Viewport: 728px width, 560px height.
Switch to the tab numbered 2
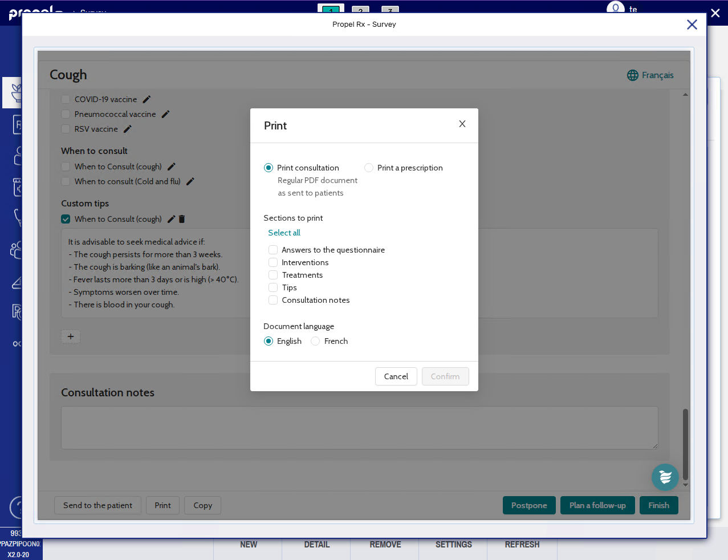point(360,10)
